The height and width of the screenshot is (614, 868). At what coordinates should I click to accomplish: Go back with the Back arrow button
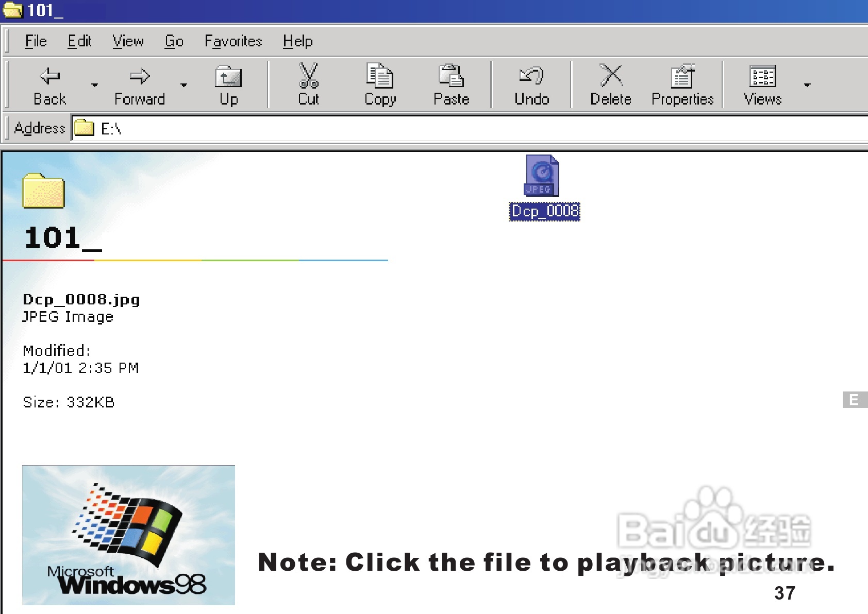click(x=50, y=85)
